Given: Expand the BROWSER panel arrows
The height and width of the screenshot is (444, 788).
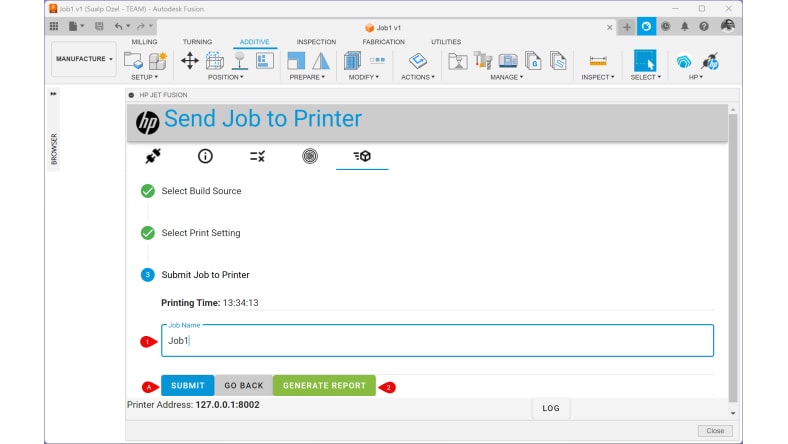Looking at the screenshot, I should pyautogui.click(x=53, y=94).
